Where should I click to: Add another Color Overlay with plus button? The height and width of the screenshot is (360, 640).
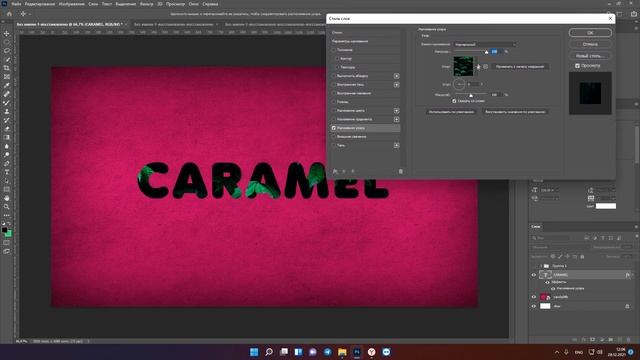click(x=396, y=111)
